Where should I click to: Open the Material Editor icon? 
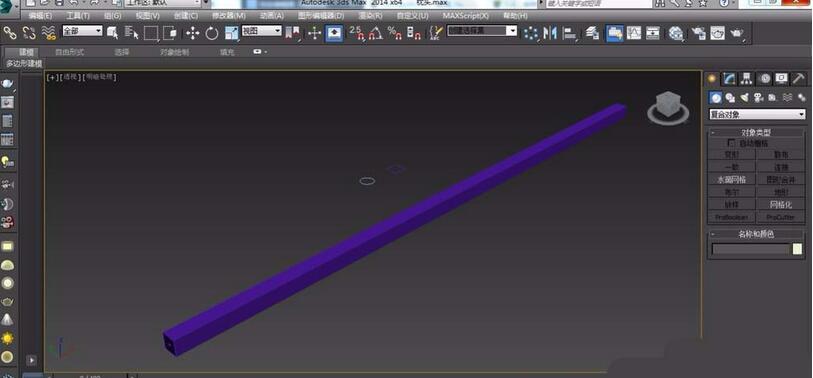pos(676,34)
